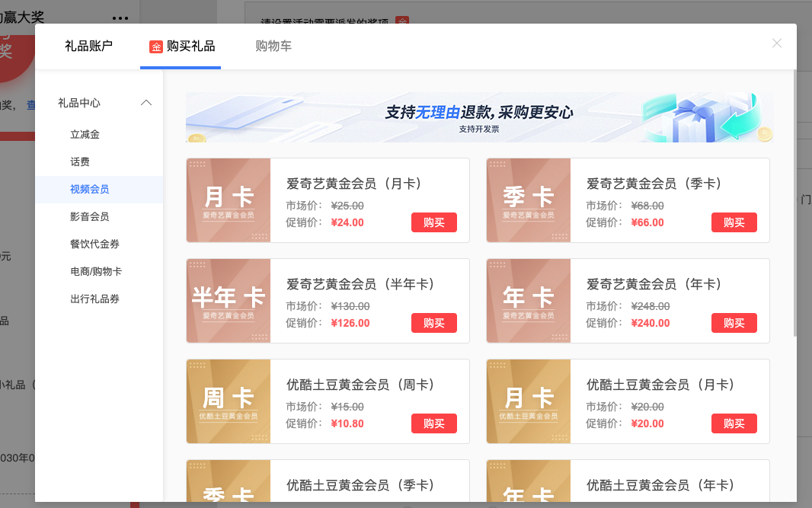Collapse the 礼品中心 chevron arrow

[x=146, y=103]
